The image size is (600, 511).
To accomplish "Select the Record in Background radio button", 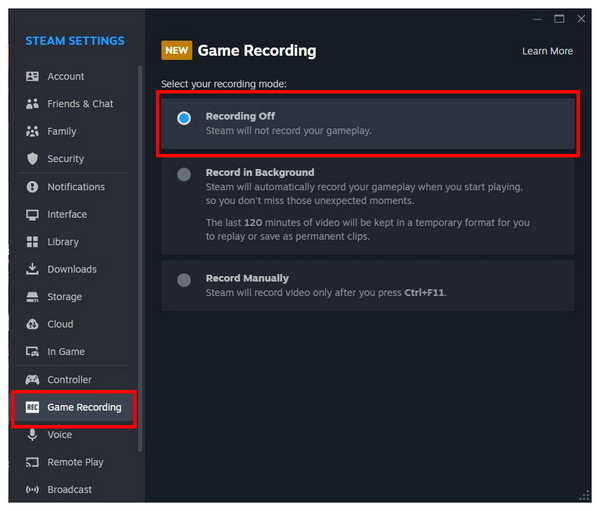I will click(184, 175).
